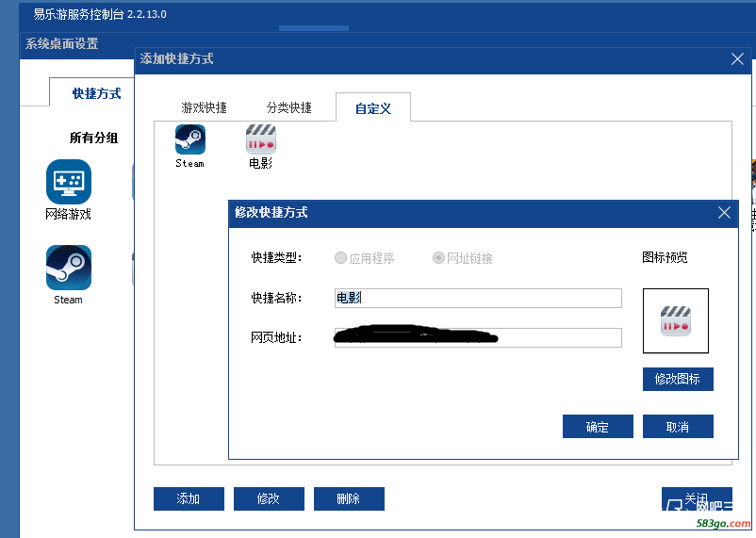This screenshot has width=756, height=538.
Task: Open the 自定义 tab
Action: (372, 108)
